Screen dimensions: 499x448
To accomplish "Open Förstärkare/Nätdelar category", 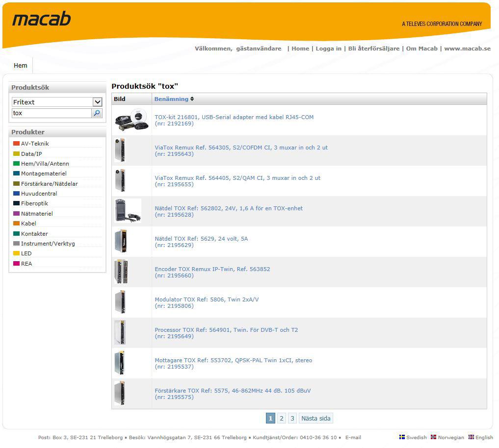I will [50, 184].
